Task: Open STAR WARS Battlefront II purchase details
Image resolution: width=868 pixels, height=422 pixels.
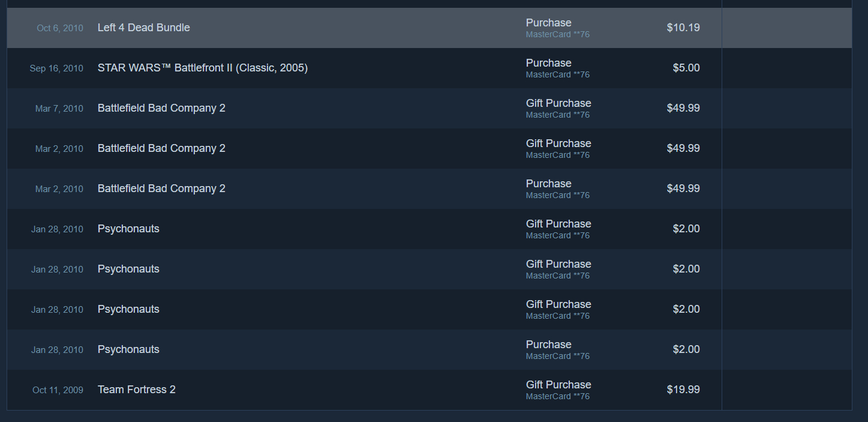Action: (202, 68)
